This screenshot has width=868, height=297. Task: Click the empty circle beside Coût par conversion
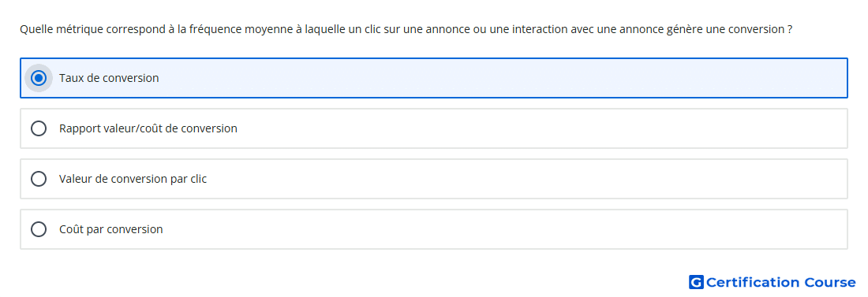38,229
